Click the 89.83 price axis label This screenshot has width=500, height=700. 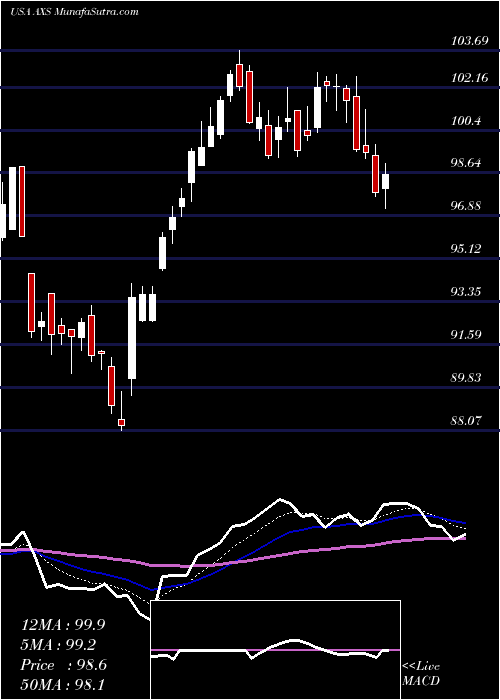pos(467,378)
